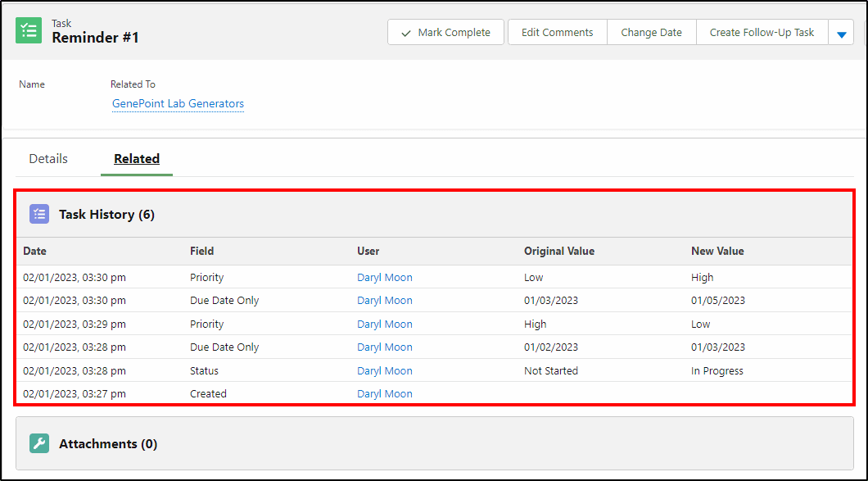Click the Original Value column header
This screenshot has width=868, height=481.
click(x=559, y=251)
